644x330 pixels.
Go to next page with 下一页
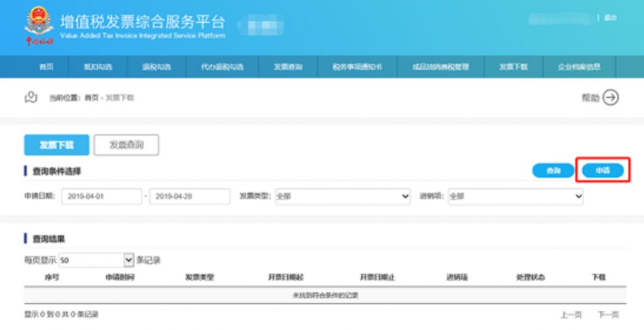coord(608,315)
